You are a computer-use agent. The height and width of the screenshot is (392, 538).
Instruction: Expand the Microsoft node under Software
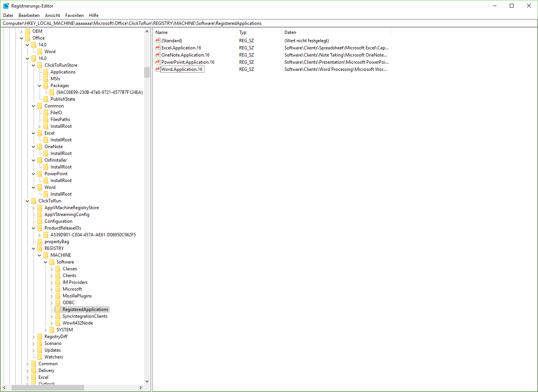click(x=52, y=289)
